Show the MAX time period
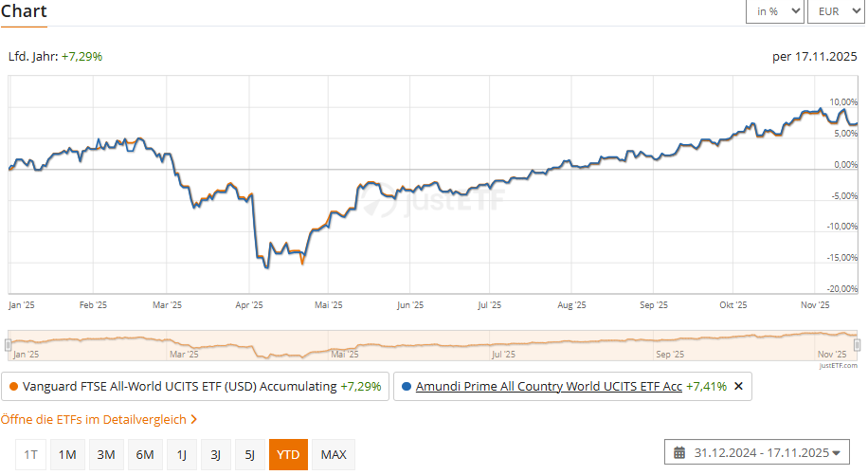This screenshot has width=868, height=475. [x=334, y=454]
